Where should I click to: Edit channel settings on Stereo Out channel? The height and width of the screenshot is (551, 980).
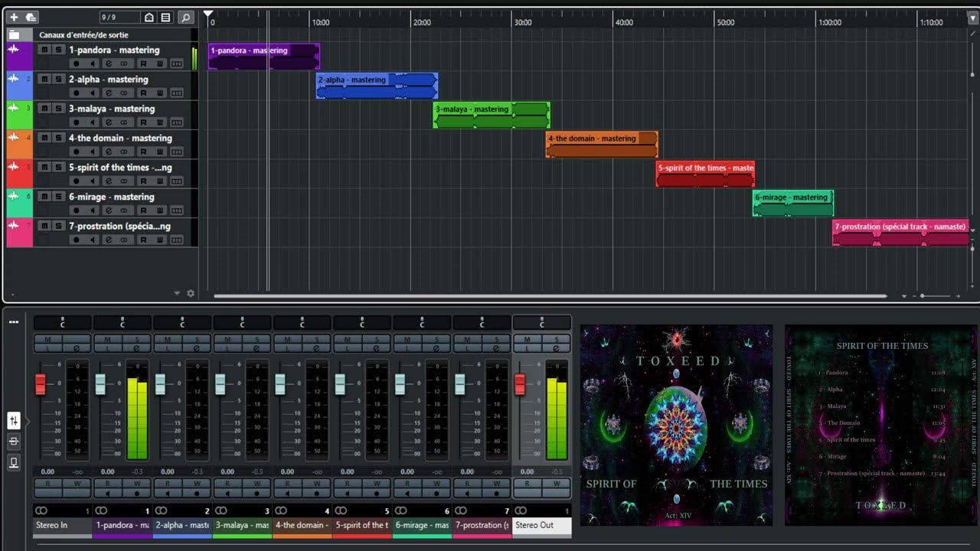point(557,348)
